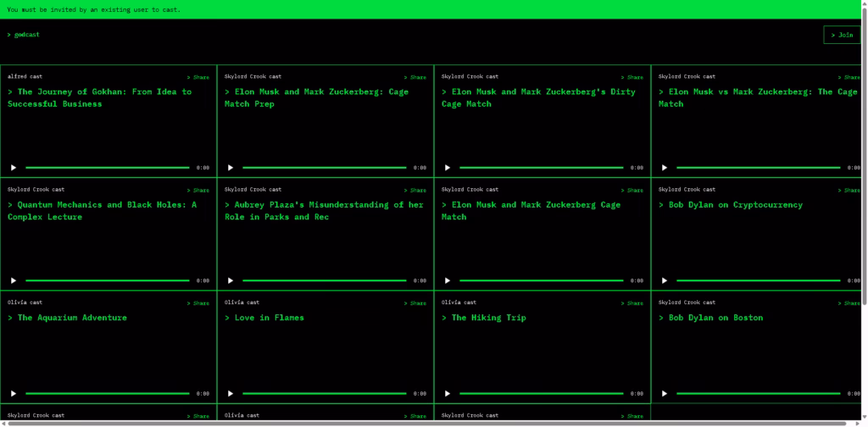Share Dirty Cage Match cast
Screen dimensions: 868x427
click(x=632, y=77)
